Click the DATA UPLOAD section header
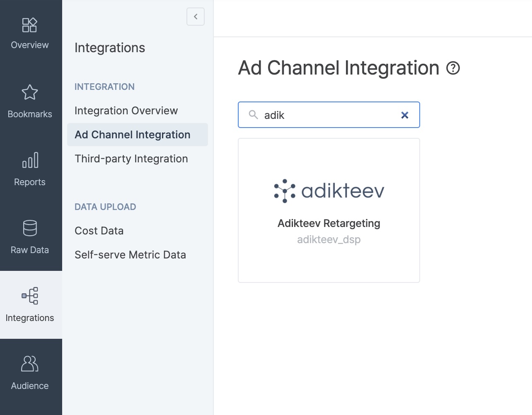The width and height of the screenshot is (532, 415). (x=105, y=207)
